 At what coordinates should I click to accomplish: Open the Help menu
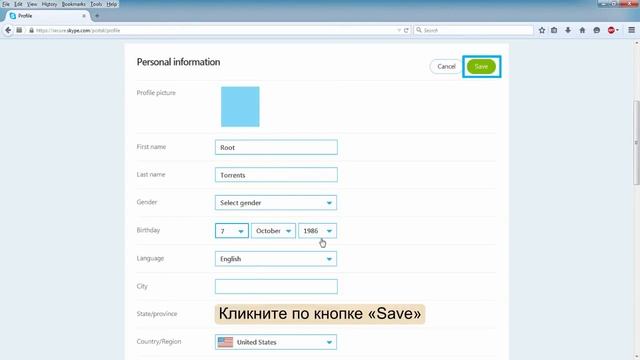(x=111, y=4)
